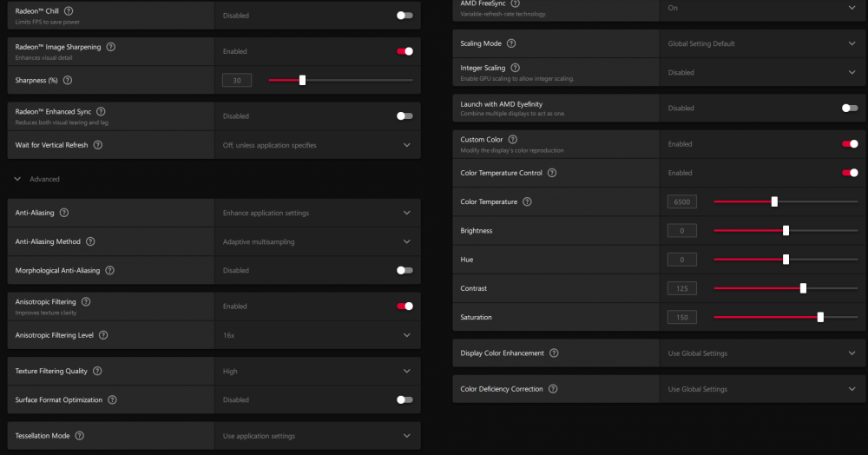Disable the Custom Color toggle

point(850,144)
